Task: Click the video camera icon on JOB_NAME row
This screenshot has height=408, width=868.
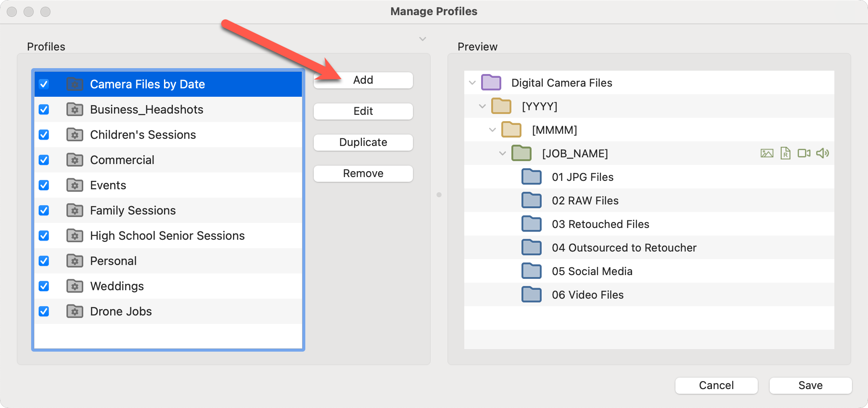Action: pyautogui.click(x=804, y=154)
